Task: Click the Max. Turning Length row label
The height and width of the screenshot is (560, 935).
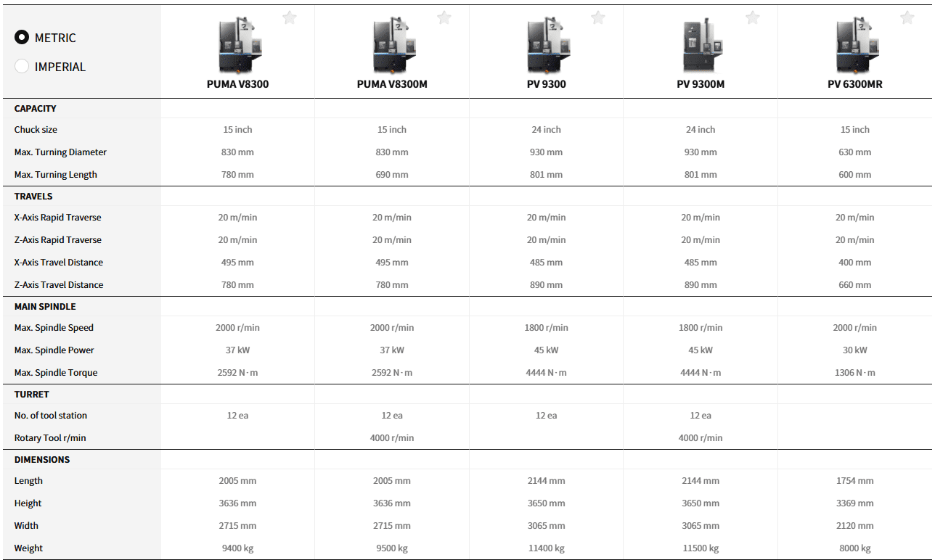Action: pyautogui.click(x=56, y=175)
